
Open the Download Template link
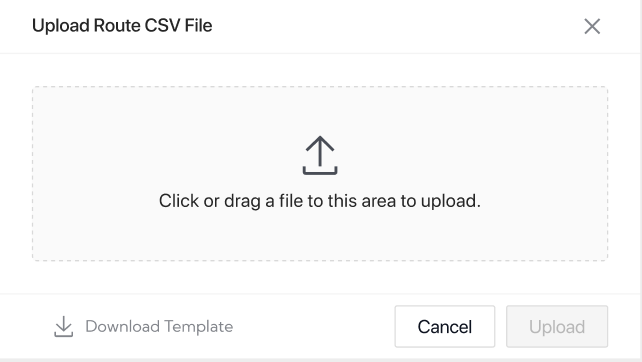(x=143, y=326)
